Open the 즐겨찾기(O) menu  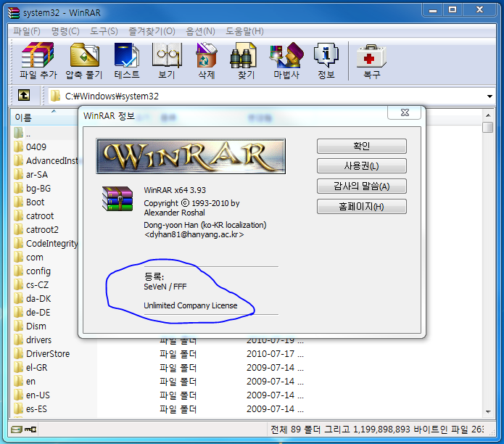point(152,31)
